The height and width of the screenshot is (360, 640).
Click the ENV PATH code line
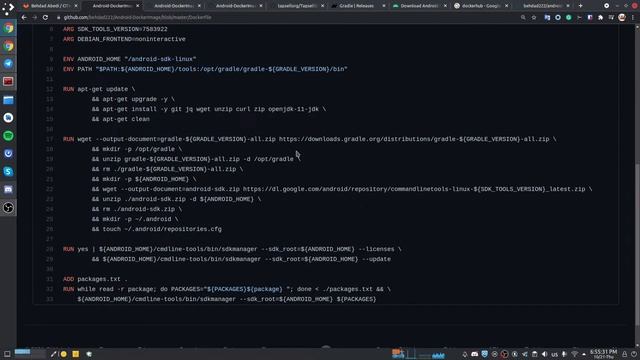[205, 69]
